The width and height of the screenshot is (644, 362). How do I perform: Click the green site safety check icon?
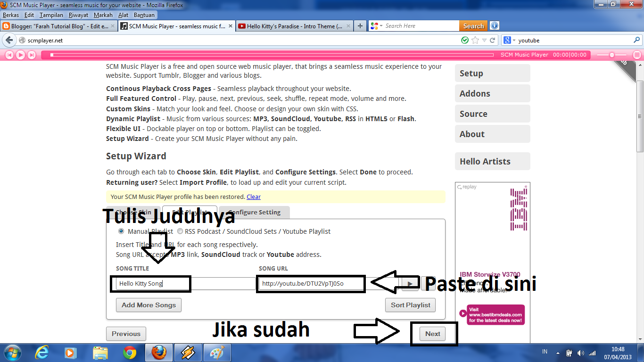click(465, 40)
